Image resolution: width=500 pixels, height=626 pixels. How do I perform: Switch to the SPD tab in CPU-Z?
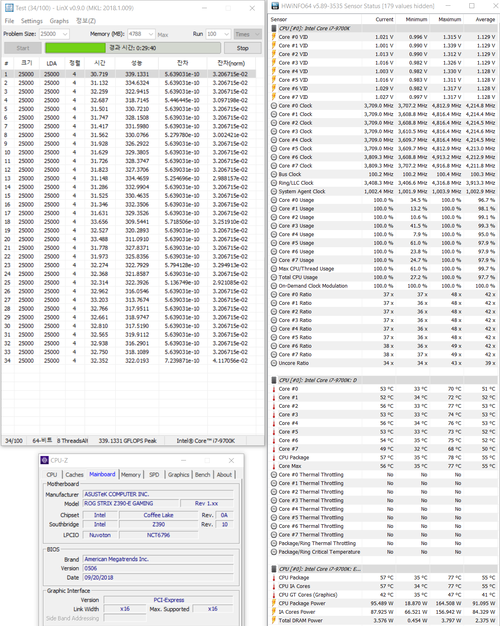tap(154, 475)
